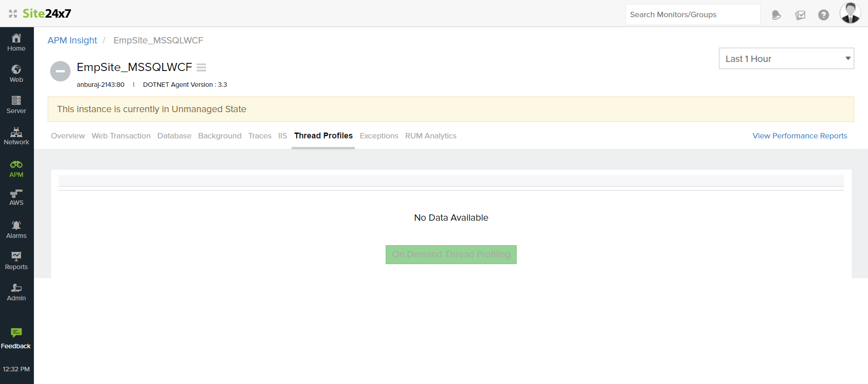Select the Network sidebar icon
This screenshot has width=868, height=384.
16,136
